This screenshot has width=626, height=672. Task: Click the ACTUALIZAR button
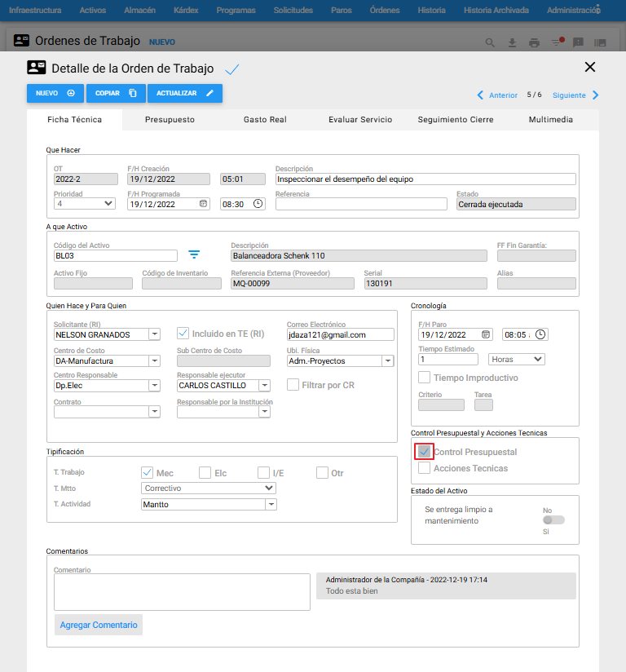[x=185, y=94]
